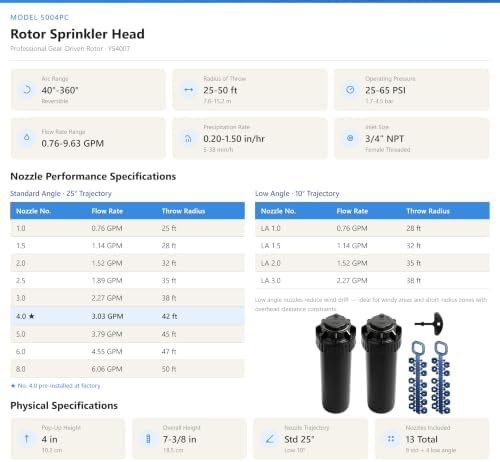
Task: Click '1.89 GPM' flow rate cell
Action: [x=107, y=281]
